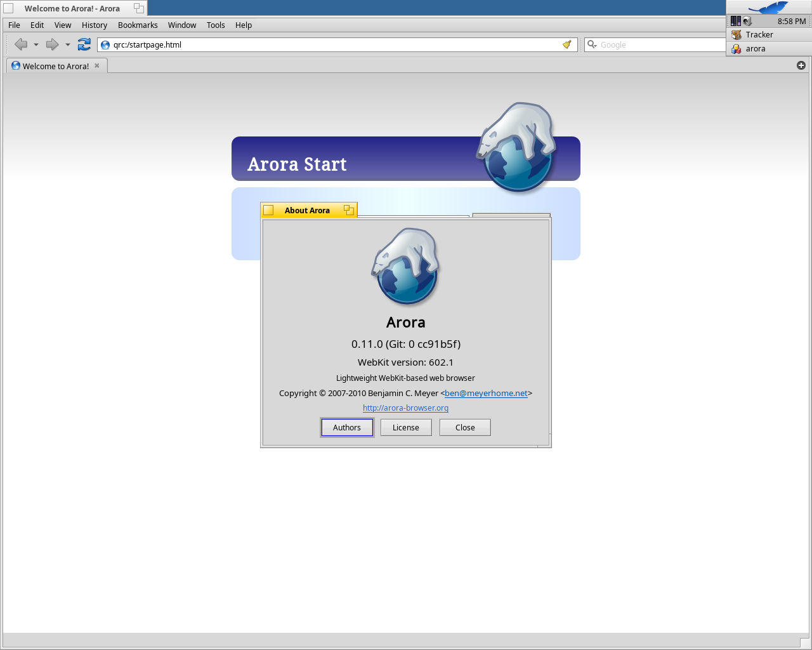
Task: Open the http://arora-browser.org link
Action: pos(406,408)
